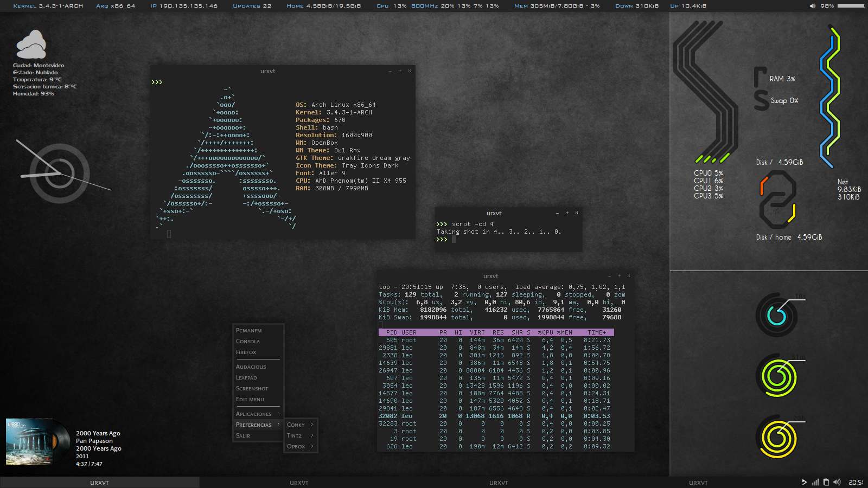Click the clipboard icon in system tray
868x488 pixels.
(x=826, y=482)
